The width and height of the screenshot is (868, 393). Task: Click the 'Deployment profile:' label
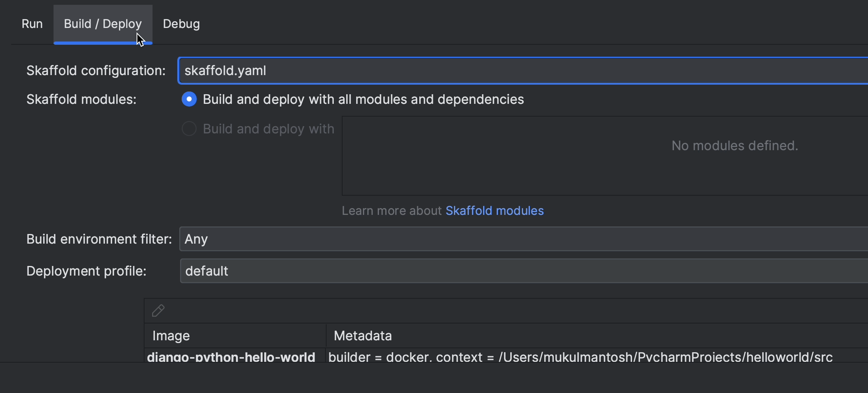86,271
